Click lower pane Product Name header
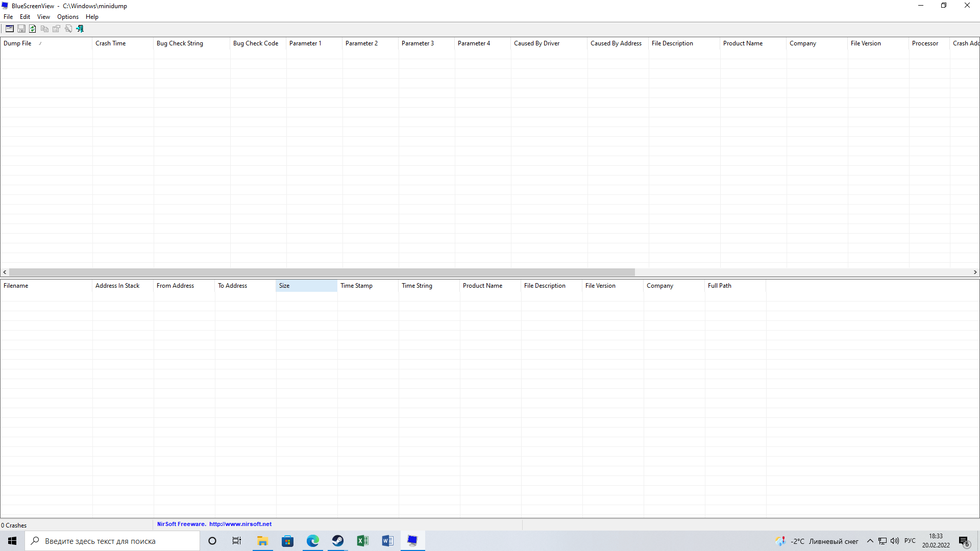This screenshot has width=980, height=551. coord(490,286)
